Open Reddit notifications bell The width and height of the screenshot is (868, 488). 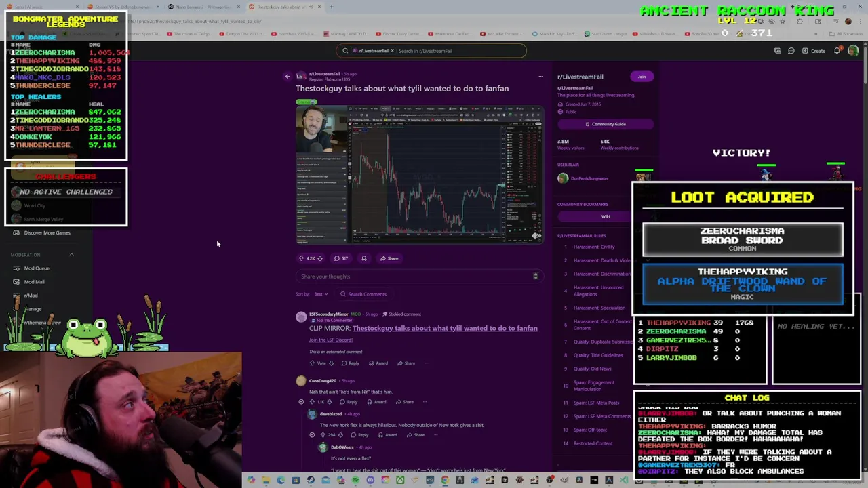click(x=837, y=51)
